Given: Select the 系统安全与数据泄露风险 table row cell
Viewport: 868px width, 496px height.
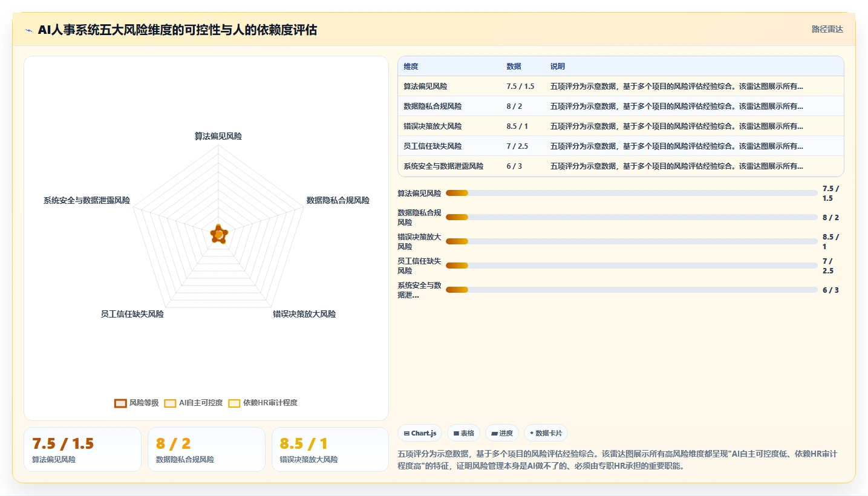Looking at the screenshot, I should (x=444, y=166).
